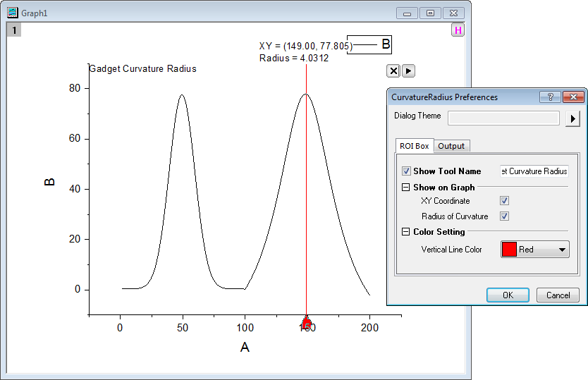
Task: Click the OK button
Action: [x=508, y=295]
